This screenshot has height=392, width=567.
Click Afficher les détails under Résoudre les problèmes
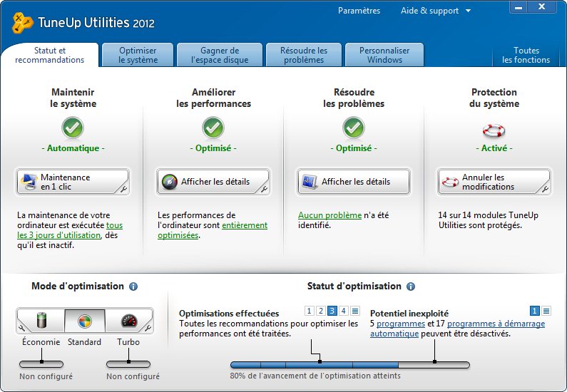354,182
